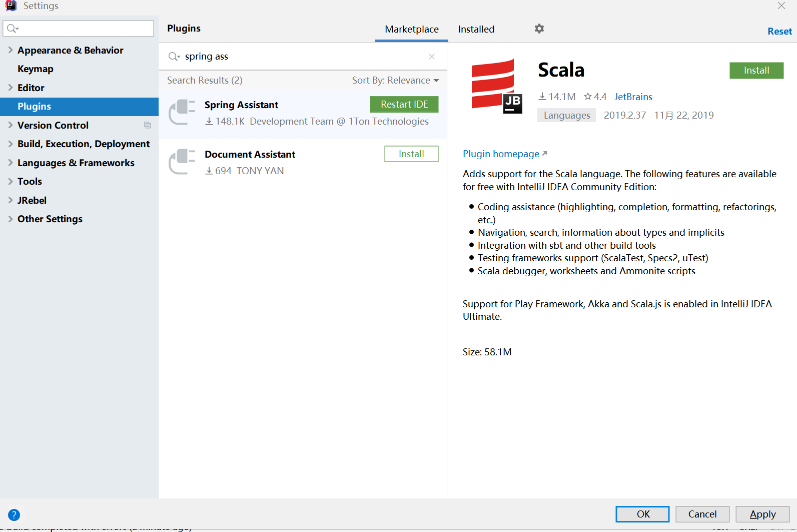Expand the JRebel settings section

click(11, 200)
